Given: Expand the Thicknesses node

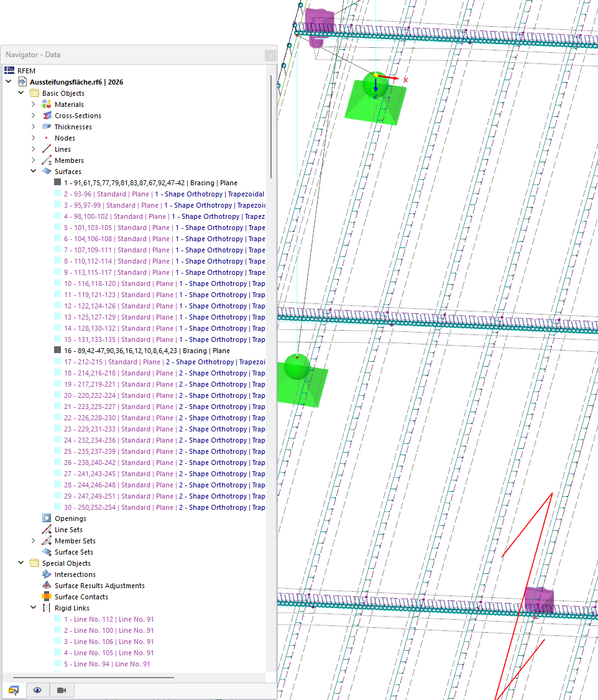Looking at the screenshot, I should point(34,126).
